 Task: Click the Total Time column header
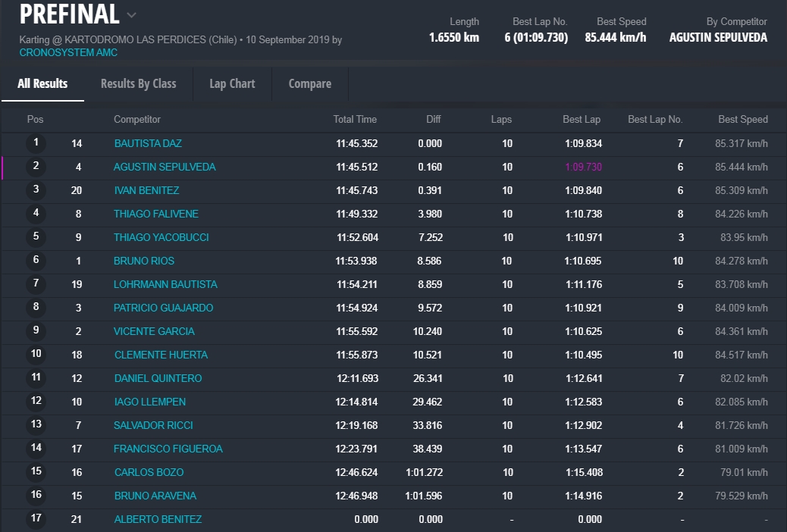click(x=355, y=119)
